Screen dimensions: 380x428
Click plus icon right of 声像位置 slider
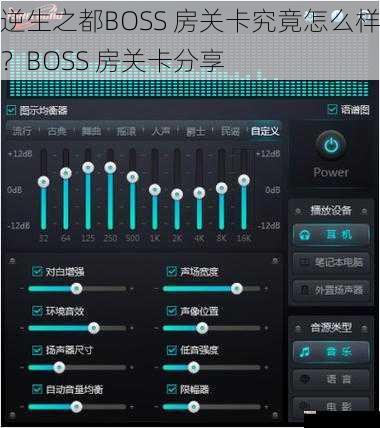point(266,328)
